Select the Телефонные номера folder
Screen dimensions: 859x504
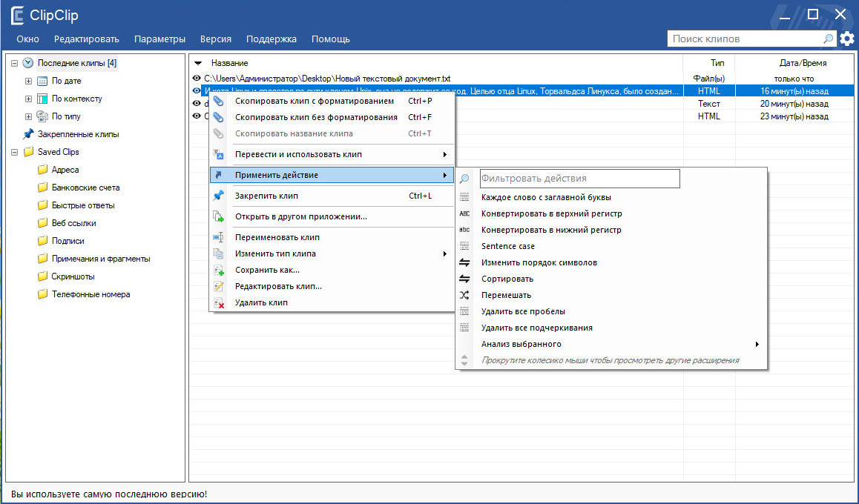pyautogui.click(x=91, y=294)
